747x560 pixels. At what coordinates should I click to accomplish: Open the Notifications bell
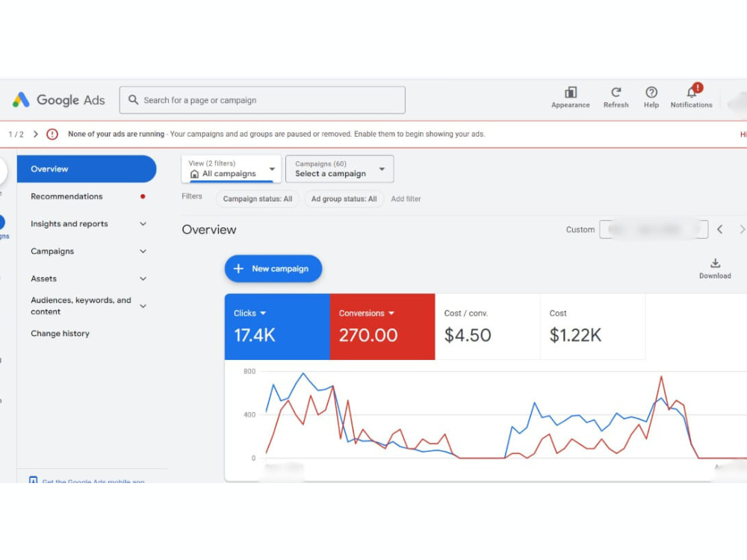(692, 91)
